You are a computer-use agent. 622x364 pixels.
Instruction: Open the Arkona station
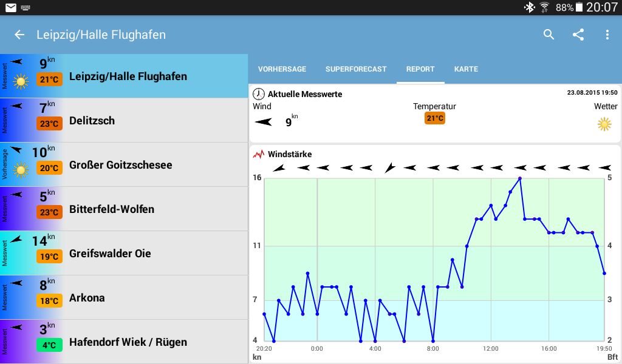pyautogui.click(x=124, y=298)
